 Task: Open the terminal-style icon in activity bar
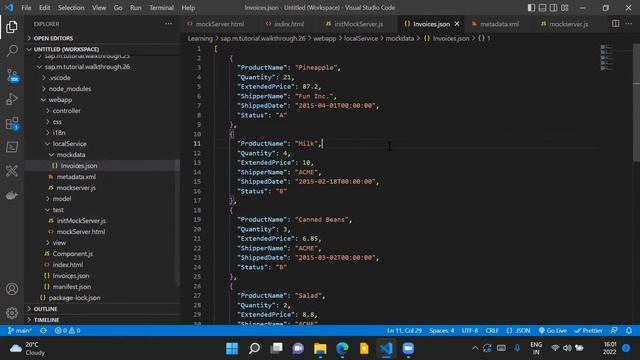tap(12, 147)
